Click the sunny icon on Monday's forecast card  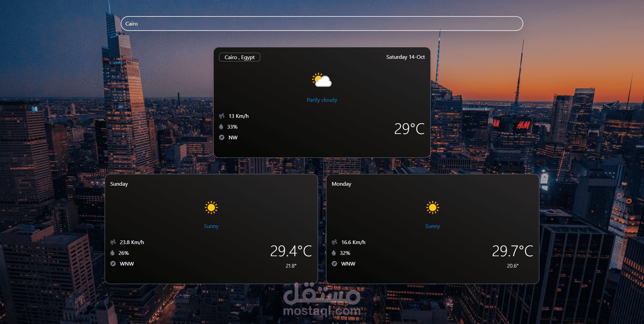click(432, 207)
